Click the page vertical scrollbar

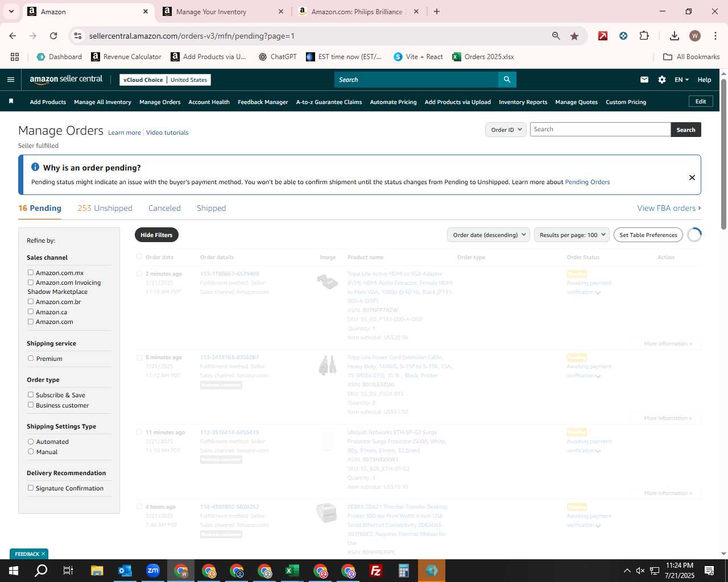(723, 153)
